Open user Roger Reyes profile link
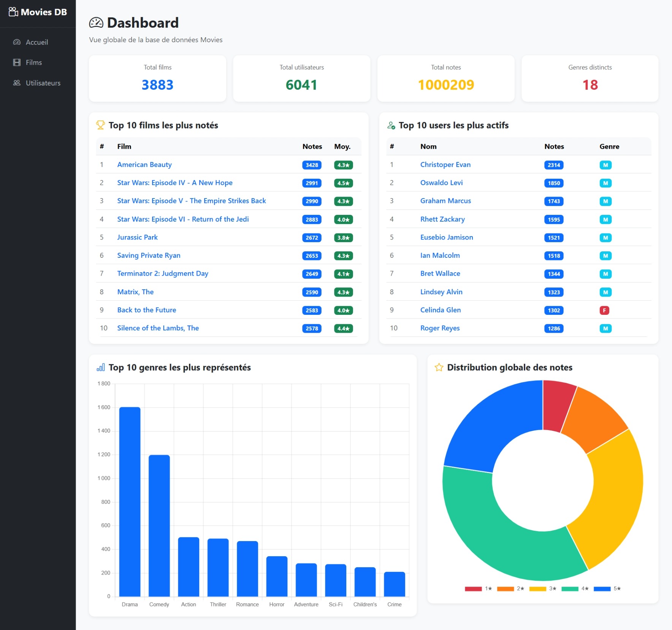The width and height of the screenshot is (672, 630). [x=440, y=328]
